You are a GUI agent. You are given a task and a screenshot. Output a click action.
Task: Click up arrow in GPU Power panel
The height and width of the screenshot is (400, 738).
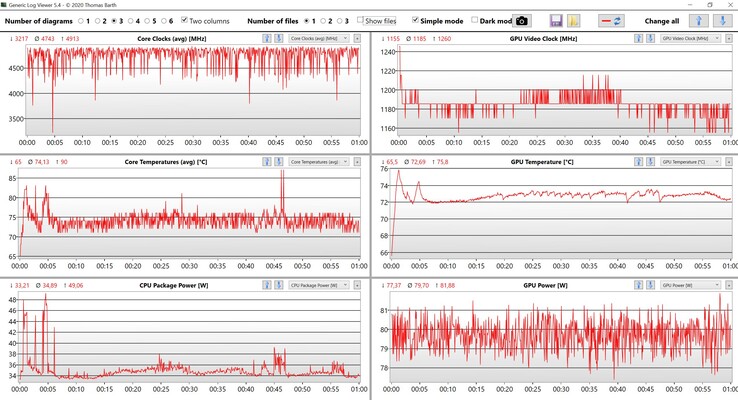[x=638, y=285]
